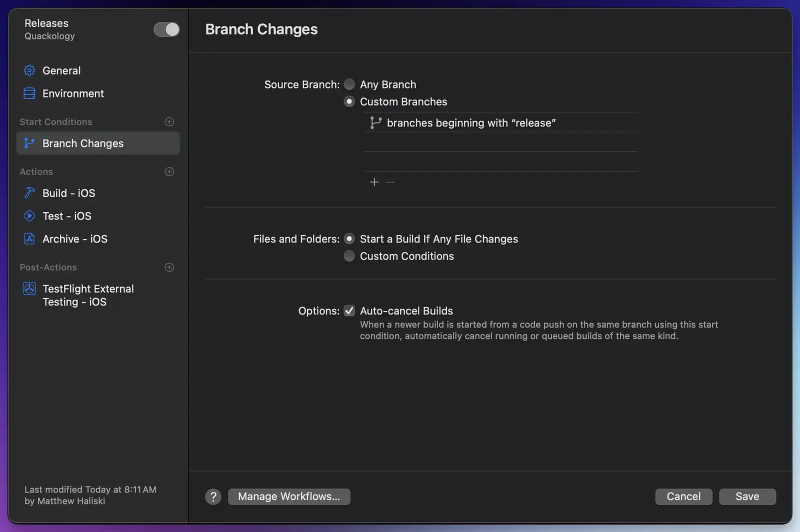The height and width of the screenshot is (532, 800).
Task: Choose Custom Conditions radio option
Action: [x=349, y=256]
